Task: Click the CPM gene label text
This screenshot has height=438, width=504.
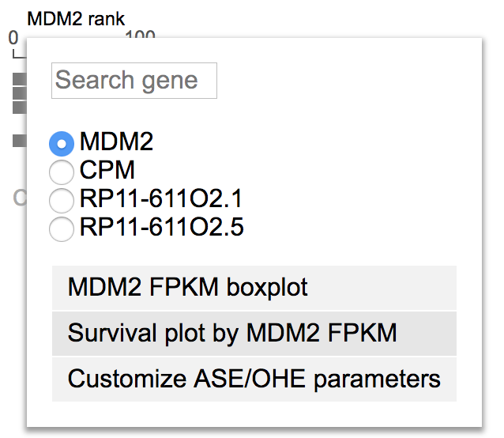Action: [107, 170]
